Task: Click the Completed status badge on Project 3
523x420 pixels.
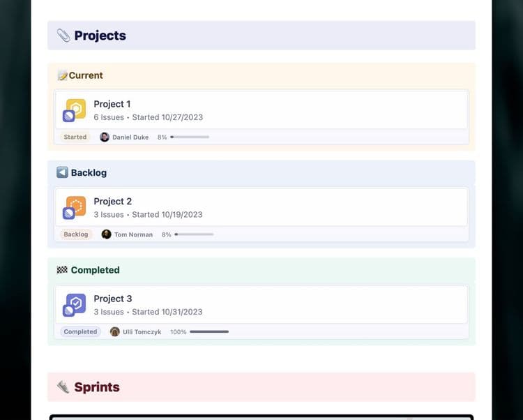Action: [80, 332]
